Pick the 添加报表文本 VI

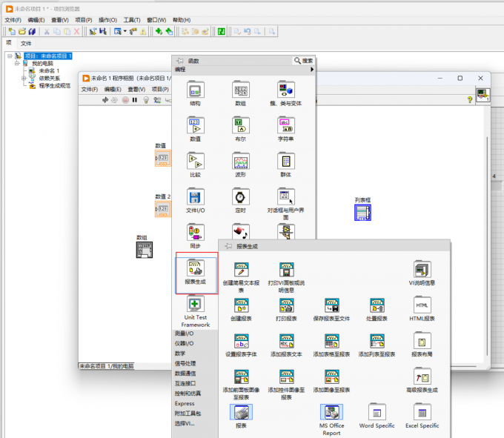(286, 341)
